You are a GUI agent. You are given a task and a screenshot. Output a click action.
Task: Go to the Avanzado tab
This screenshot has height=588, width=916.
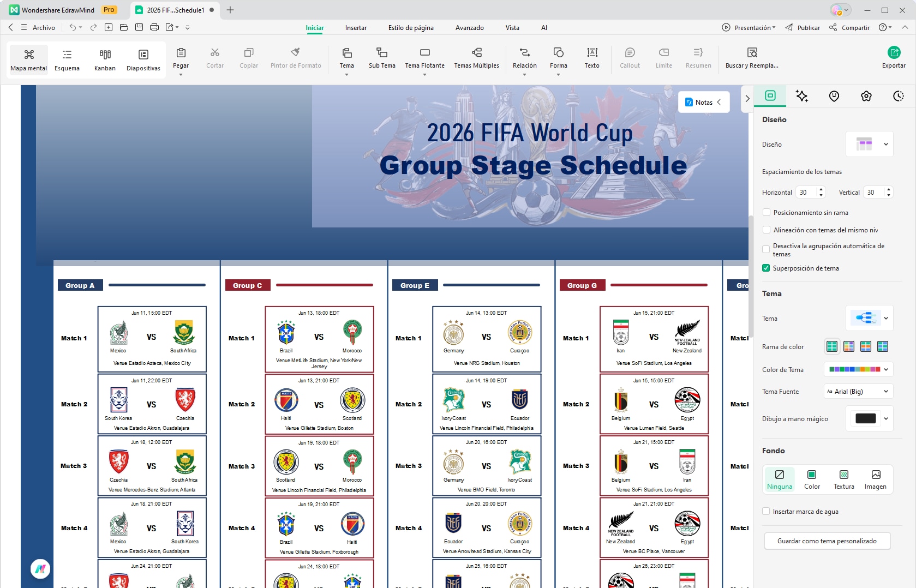[x=470, y=28]
